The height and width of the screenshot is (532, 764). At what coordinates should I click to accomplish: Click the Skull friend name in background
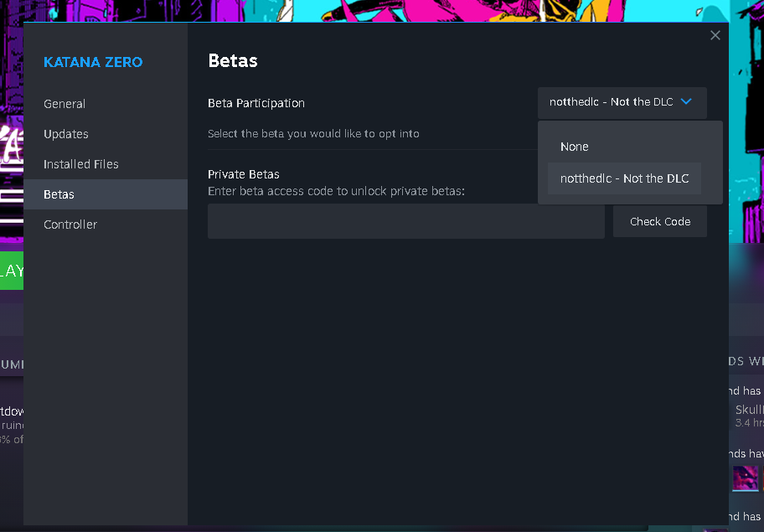(749, 410)
